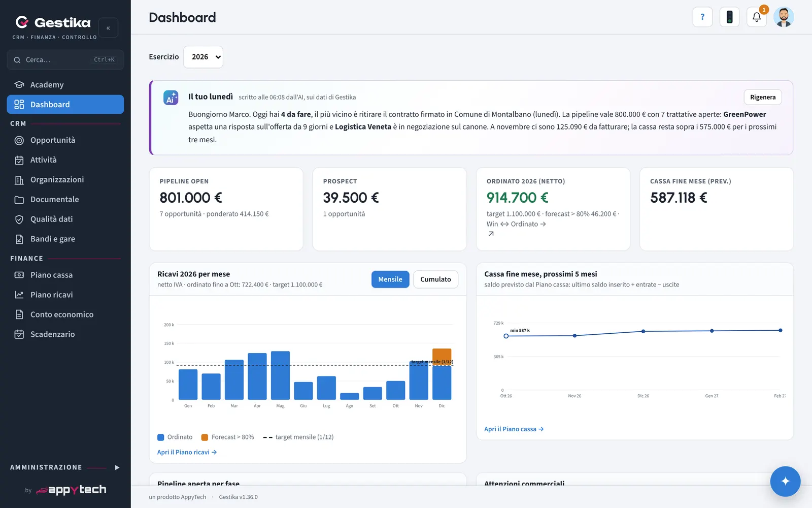Click the Logistica Veneta name in briefing

point(363,127)
